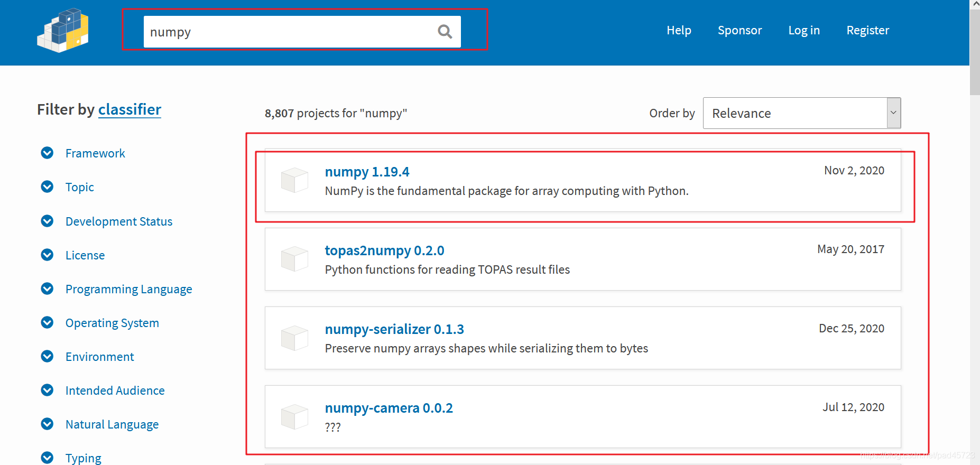Click the magnifier search icon
The image size is (980, 465).
tap(445, 32)
